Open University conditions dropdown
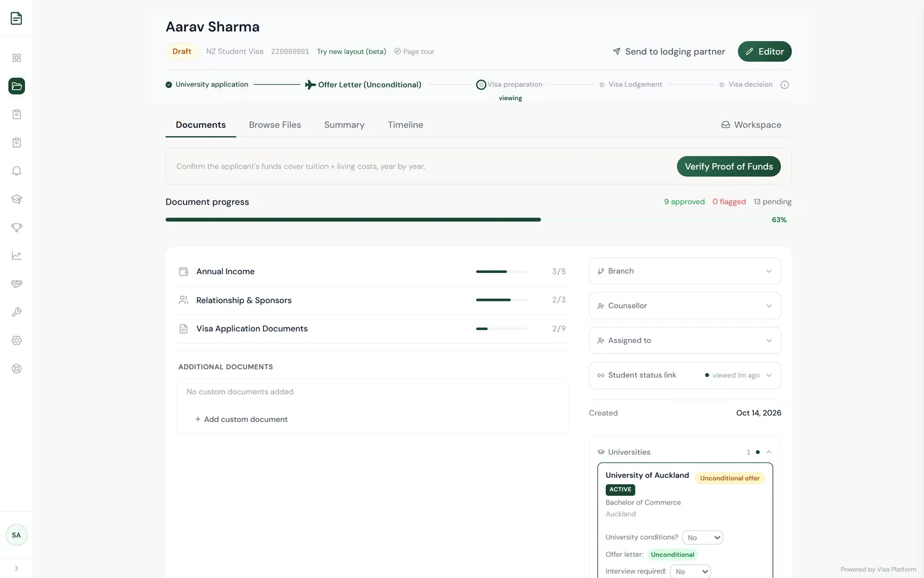Screen dimensions: 924x578 click(703, 538)
